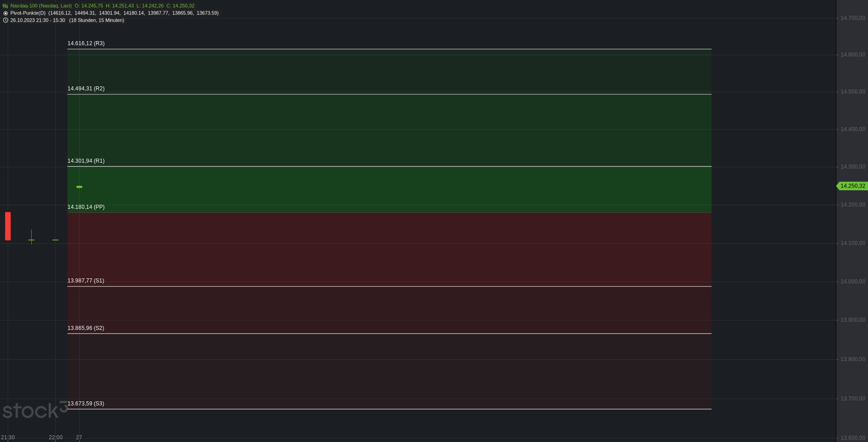The height and width of the screenshot is (442, 868).
Task: Select the 13.865,96 (S2) support label
Action: coord(86,328)
